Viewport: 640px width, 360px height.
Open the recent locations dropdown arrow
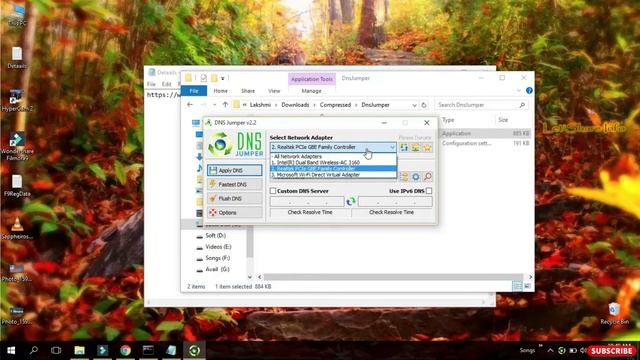(x=215, y=105)
